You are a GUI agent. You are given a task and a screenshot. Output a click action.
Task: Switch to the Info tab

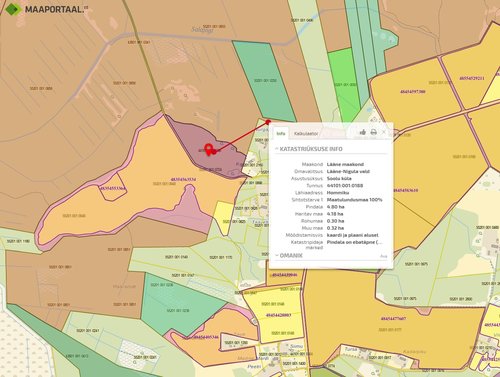click(281, 133)
